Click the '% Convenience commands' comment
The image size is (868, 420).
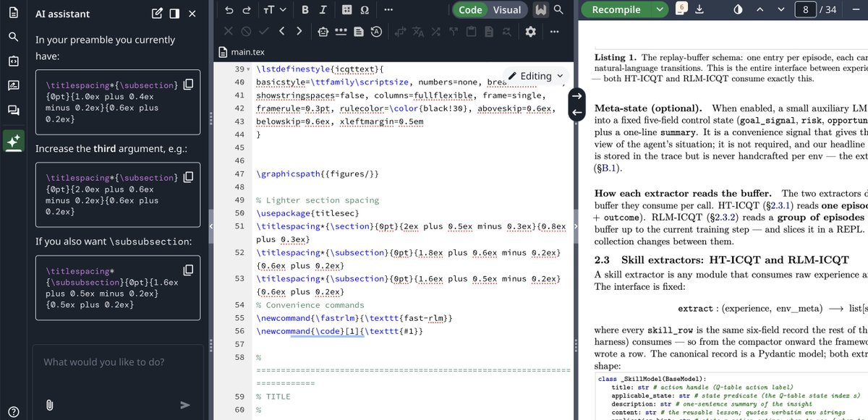pyautogui.click(x=310, y=305)
